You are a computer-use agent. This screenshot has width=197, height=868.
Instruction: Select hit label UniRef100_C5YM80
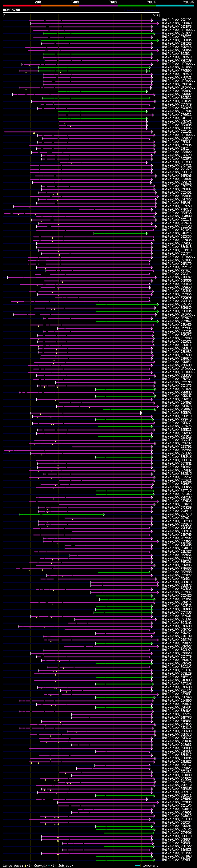[177, 802]
